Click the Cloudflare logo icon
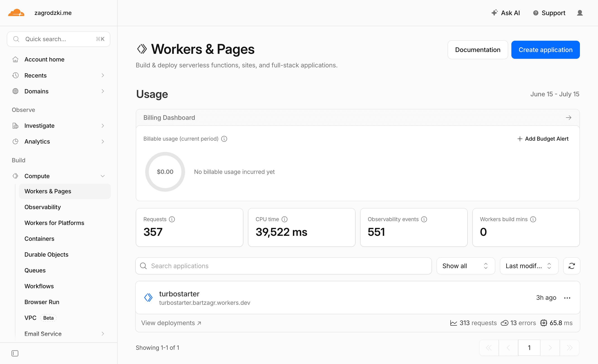The image size is (598, 364). tap(16, 13)
